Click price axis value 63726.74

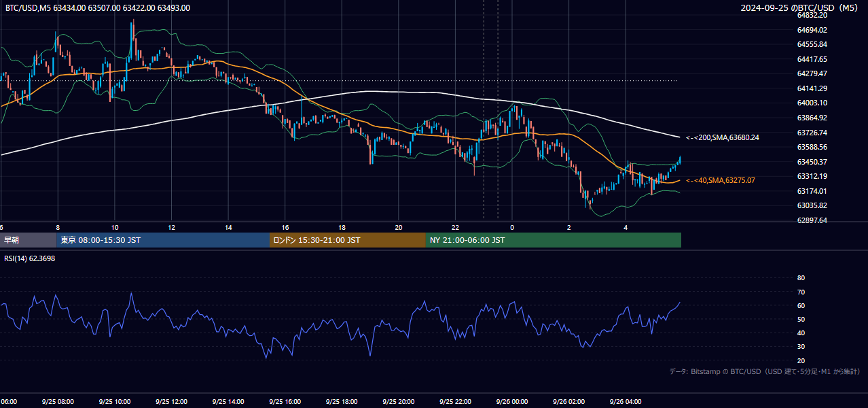[x=812, y=133]
